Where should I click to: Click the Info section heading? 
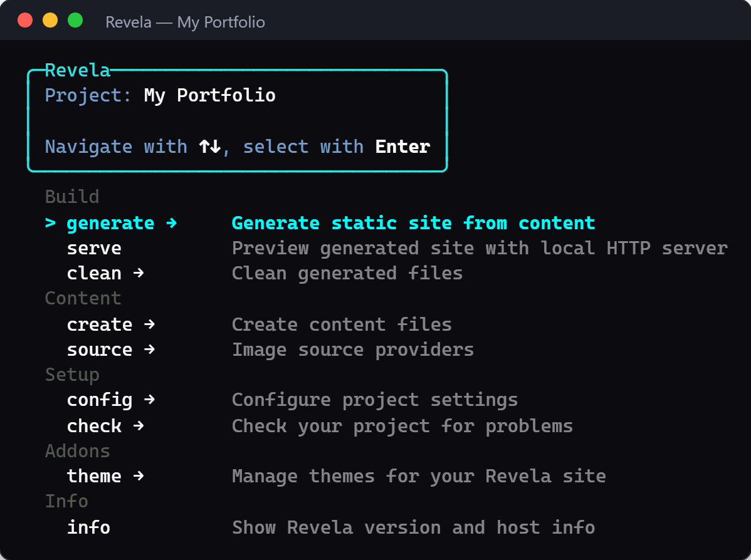click(66, 501)
